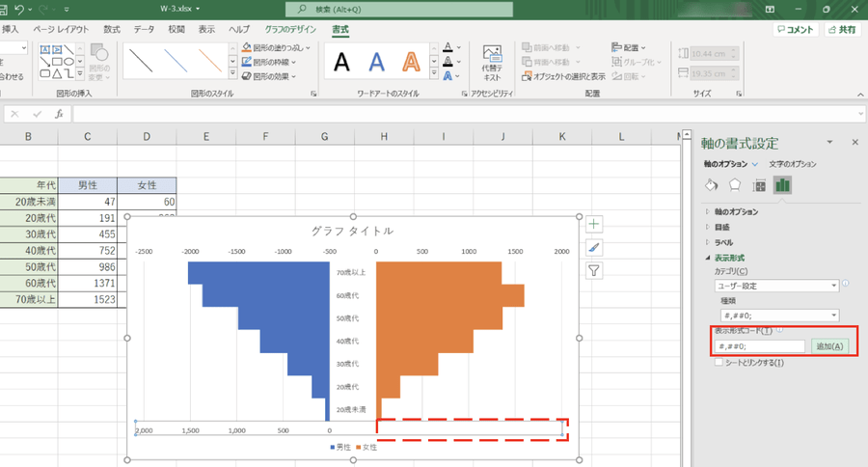
Task: Open the カテゴリ dropdown showing ユーザー設定
Action: [775, 286]
